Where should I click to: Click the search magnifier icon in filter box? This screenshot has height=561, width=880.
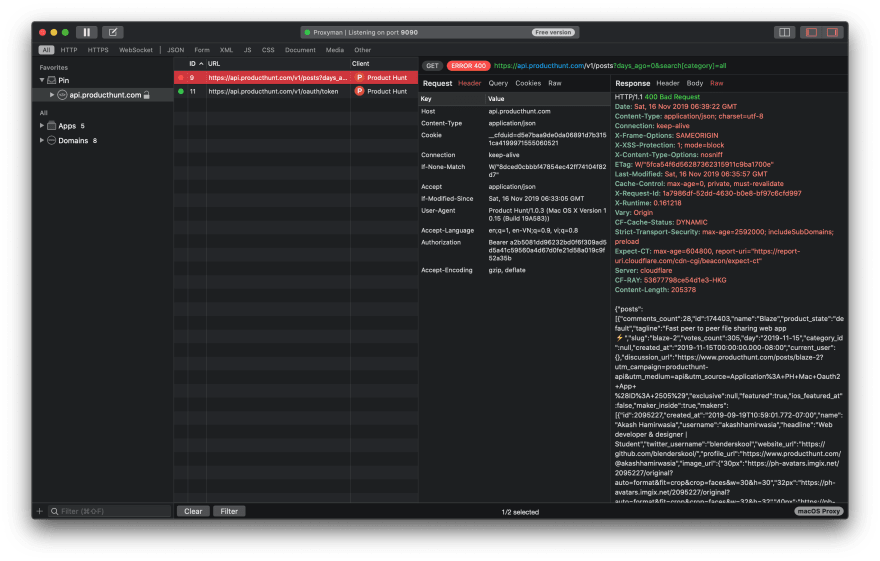[54, 511]
